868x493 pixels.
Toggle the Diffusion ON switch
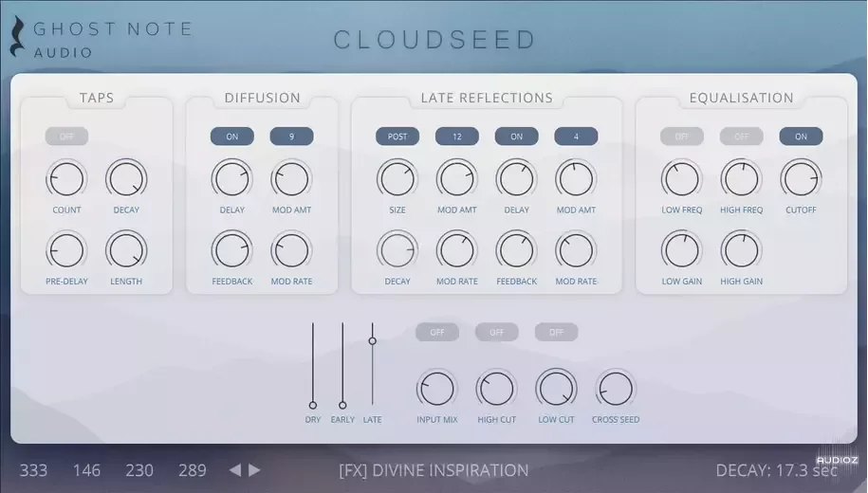[232, 137]
